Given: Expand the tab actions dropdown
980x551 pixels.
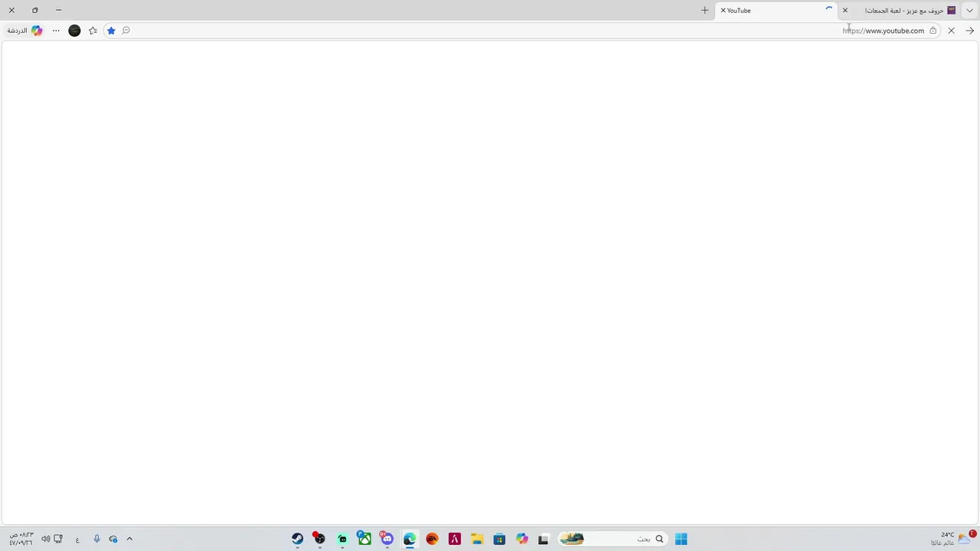Looking at the screenshot, I should [x=970, y=11].
